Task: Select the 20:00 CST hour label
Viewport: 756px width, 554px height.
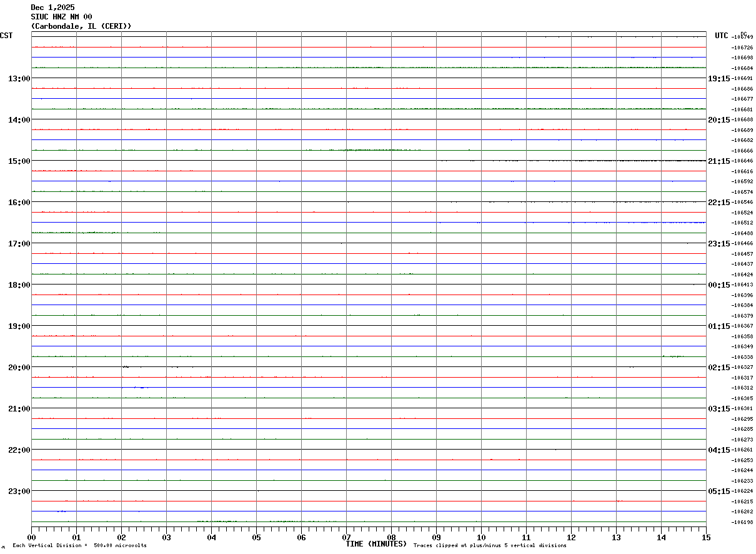Action: pyautogui.click(x=19, y=367)
